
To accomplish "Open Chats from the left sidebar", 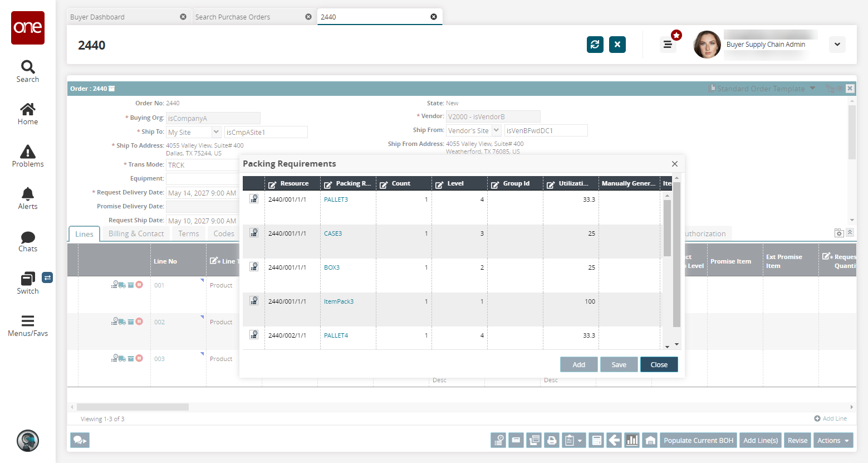I will point(28,241).
